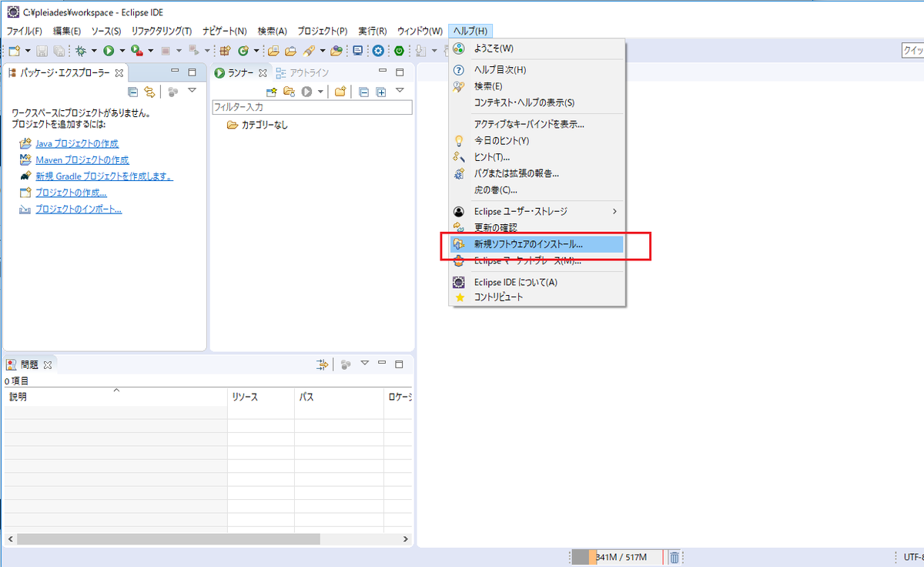Select Check for Updates menu item
Screen dimensions: 924x567
pos(537,227)
